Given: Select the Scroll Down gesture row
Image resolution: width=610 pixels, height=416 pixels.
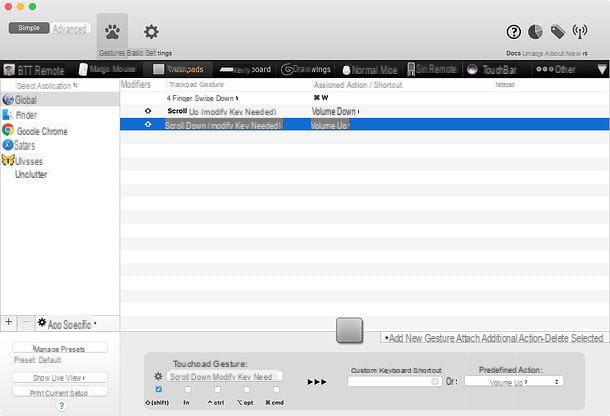Looking at the screenshot, I should pos(365,125).
